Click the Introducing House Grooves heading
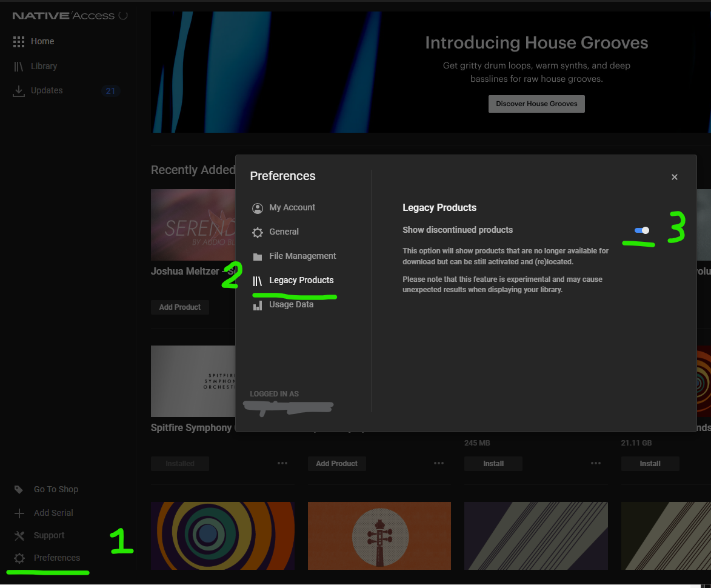This screenshot has width=711, height=588. click(x=536, y=42)
